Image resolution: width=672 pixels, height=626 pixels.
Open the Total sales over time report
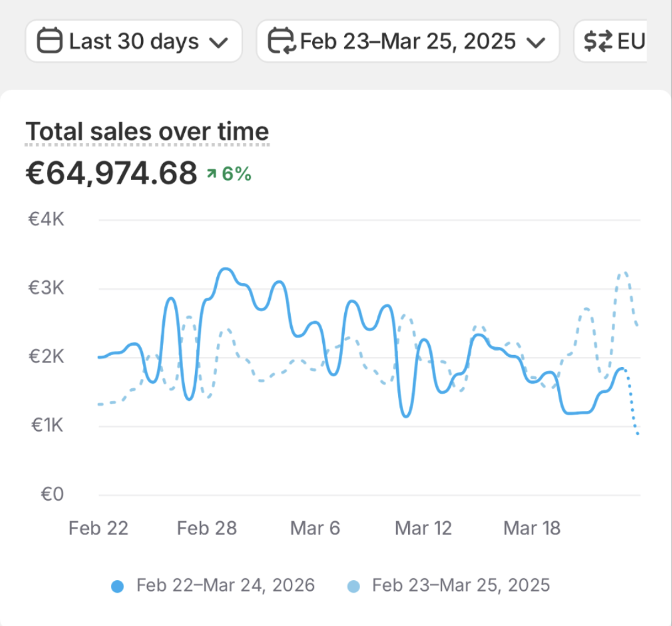point(147,132)
